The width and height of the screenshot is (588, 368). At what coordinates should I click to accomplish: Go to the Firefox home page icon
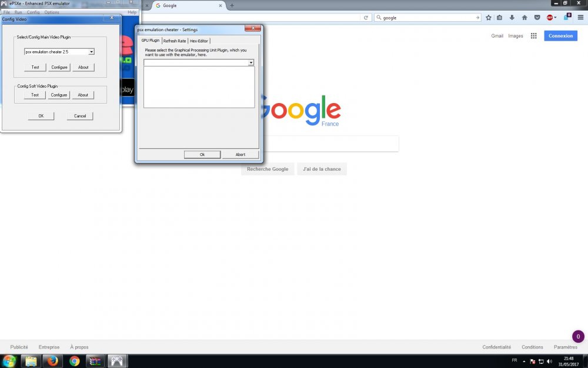(524, 18)
